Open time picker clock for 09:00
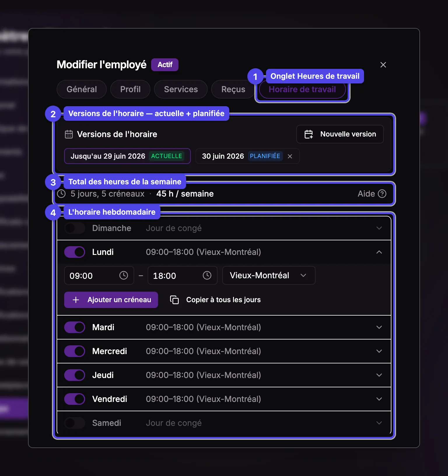Image resolution: width=448 pixels, height=476 pixels. tap(124, 275)
